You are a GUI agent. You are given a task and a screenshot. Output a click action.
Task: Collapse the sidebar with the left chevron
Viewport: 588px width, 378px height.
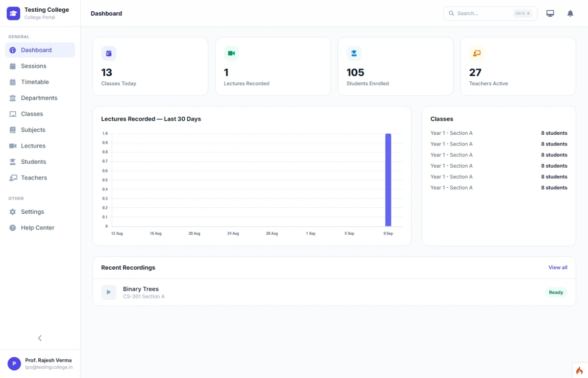click(40, 338)
